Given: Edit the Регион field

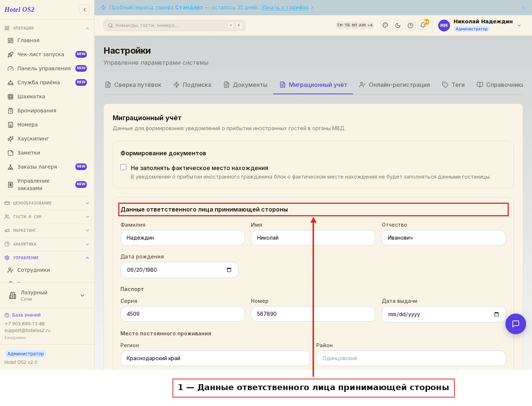Looking at the screenshot, I should 215,358.
